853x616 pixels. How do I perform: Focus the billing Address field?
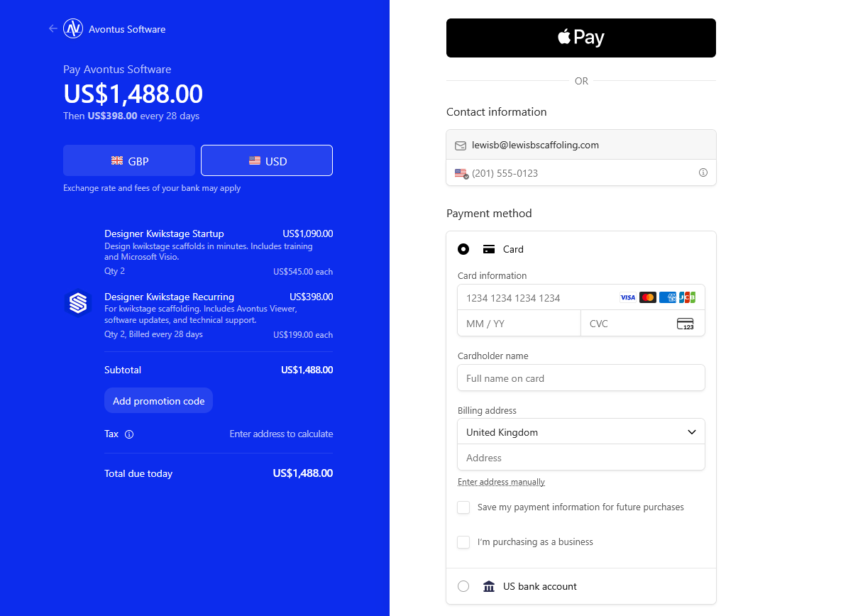tap(581, 457)
